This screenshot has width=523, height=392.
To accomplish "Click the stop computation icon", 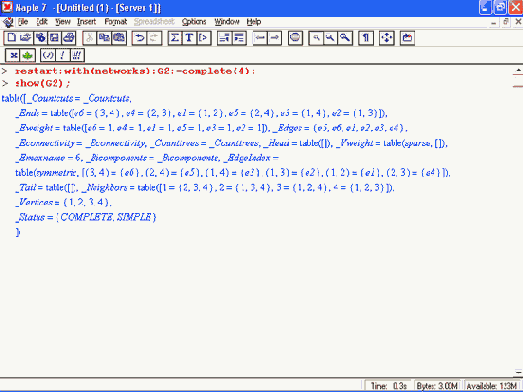I will (295, 38).
